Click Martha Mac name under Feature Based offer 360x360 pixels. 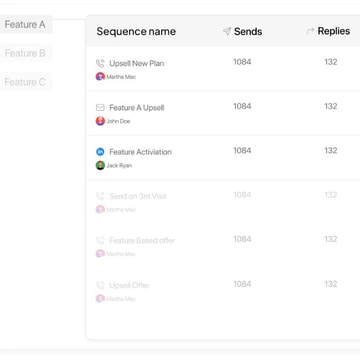(x=121, y=254)
